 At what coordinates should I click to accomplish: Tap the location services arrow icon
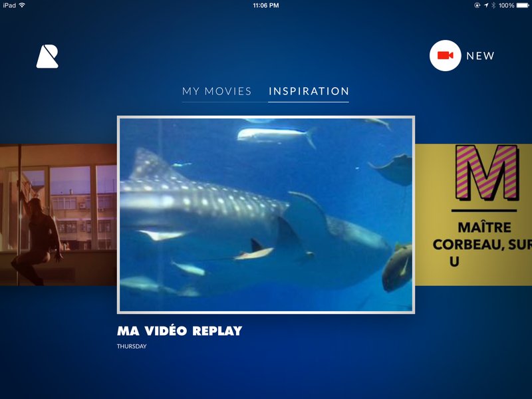(x=486, y=5)
